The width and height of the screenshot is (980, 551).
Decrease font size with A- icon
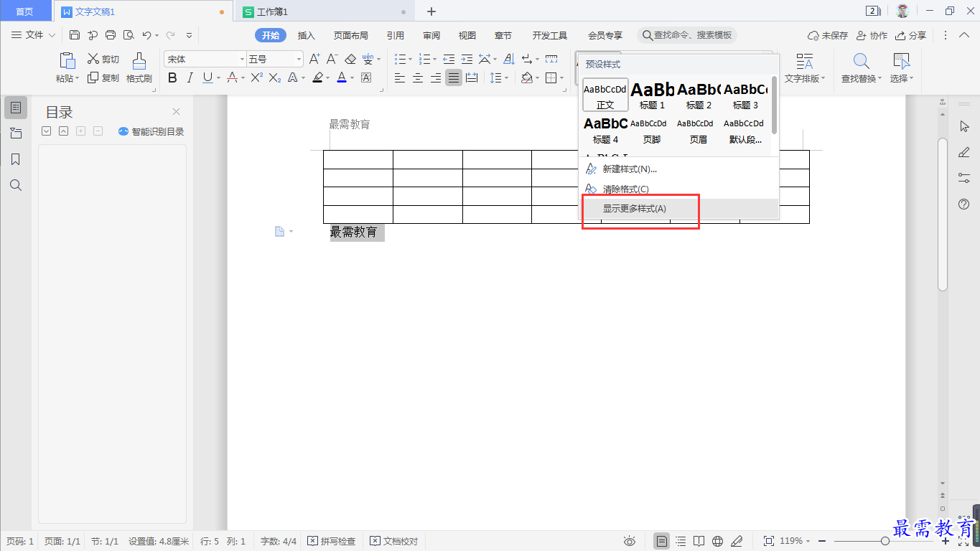pyautogui.click(x=332, y=59)
